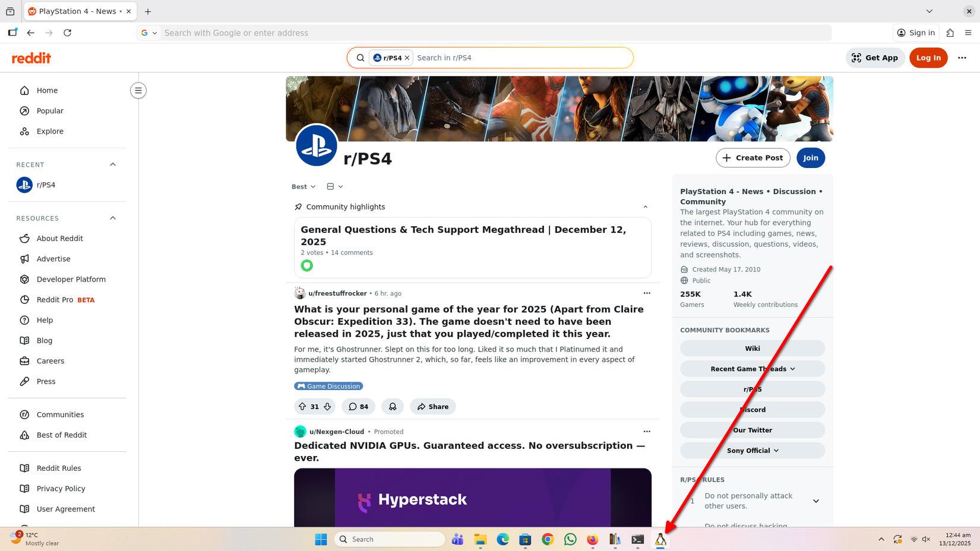Open Firefox from the taskbar
Viewport: 980px width, 551px height.
592,539
